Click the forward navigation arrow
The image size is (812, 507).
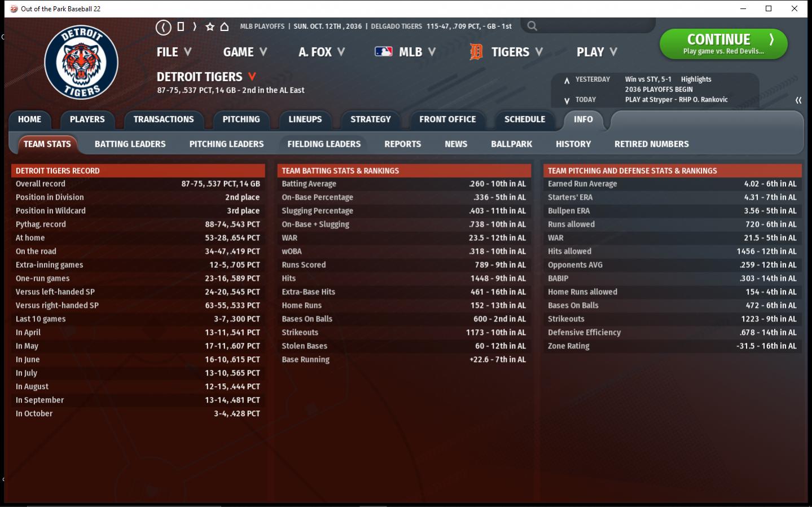[195, 27]
